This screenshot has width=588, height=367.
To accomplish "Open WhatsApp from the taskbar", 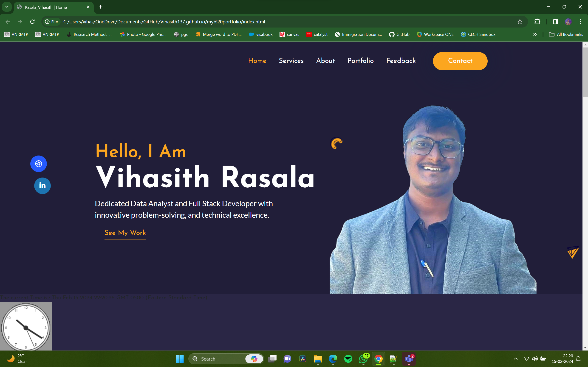I will (363, 359).
